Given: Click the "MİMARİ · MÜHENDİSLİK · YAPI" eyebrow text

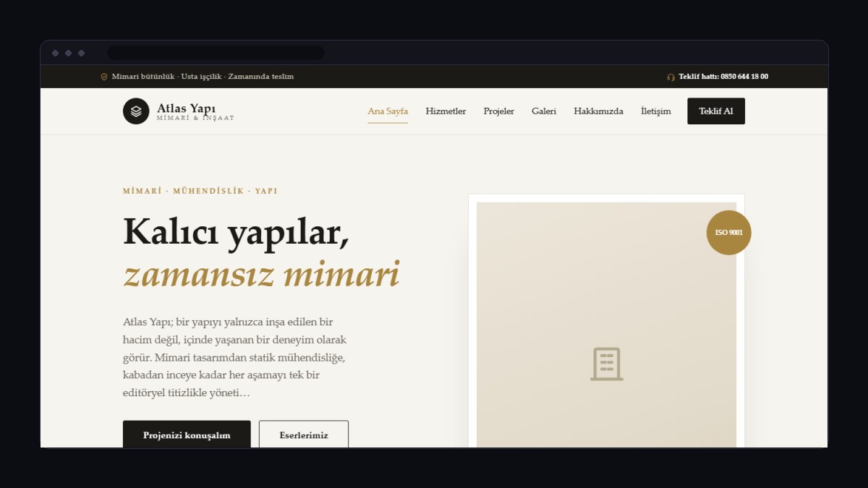Looking at the screenshot, I should point(200,192).
